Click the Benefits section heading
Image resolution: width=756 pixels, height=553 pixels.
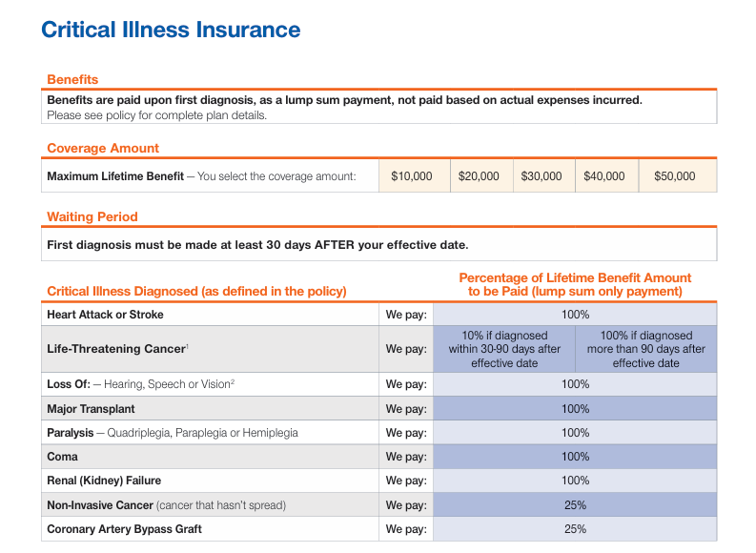(72, 79)
